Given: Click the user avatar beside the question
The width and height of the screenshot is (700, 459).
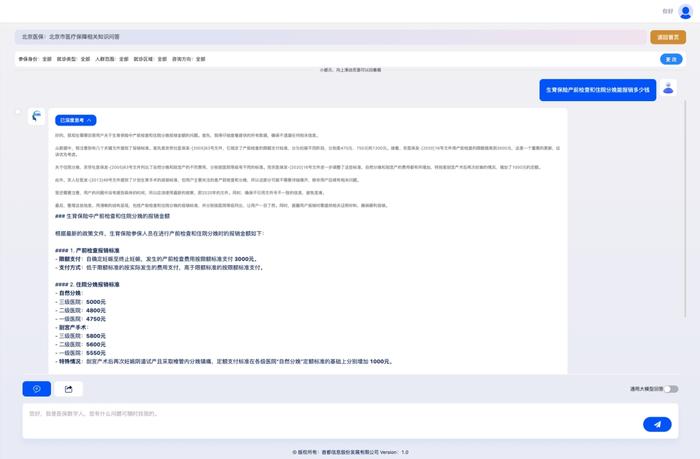Looking at the screenshot, I should pyautogui.click(x=668, y=88).
